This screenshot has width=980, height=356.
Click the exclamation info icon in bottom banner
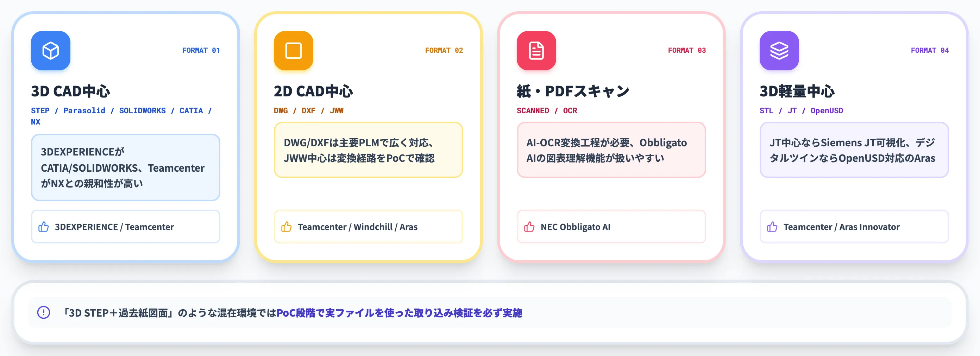44,313
